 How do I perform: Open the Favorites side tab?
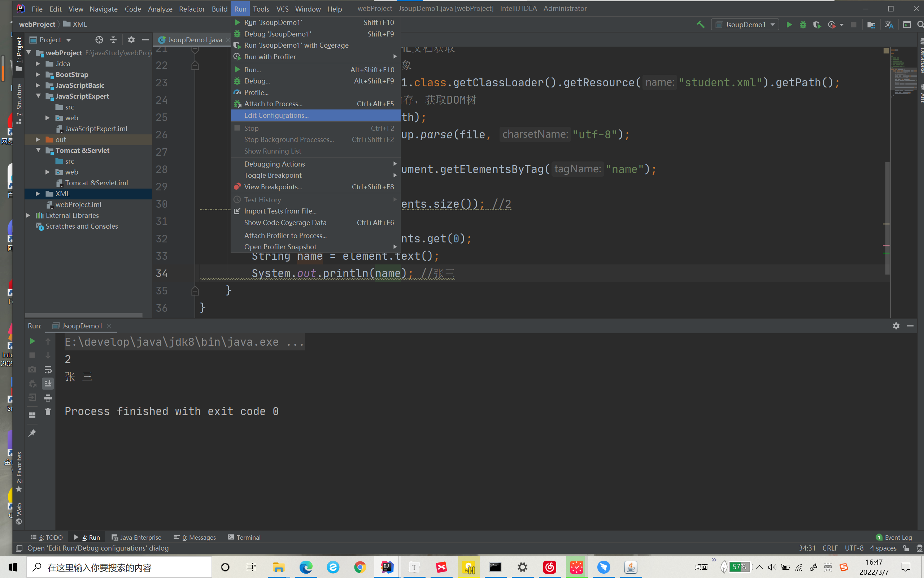pos(19,472)
